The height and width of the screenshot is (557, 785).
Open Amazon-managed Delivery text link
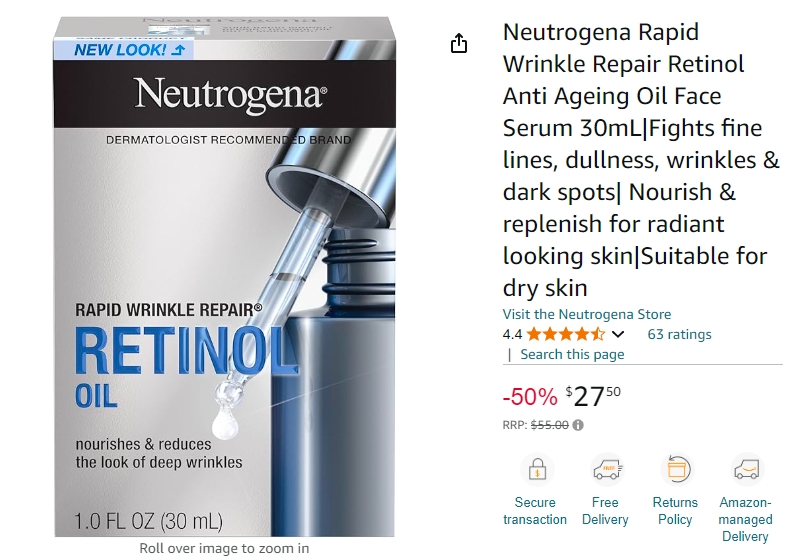point(745,519)
